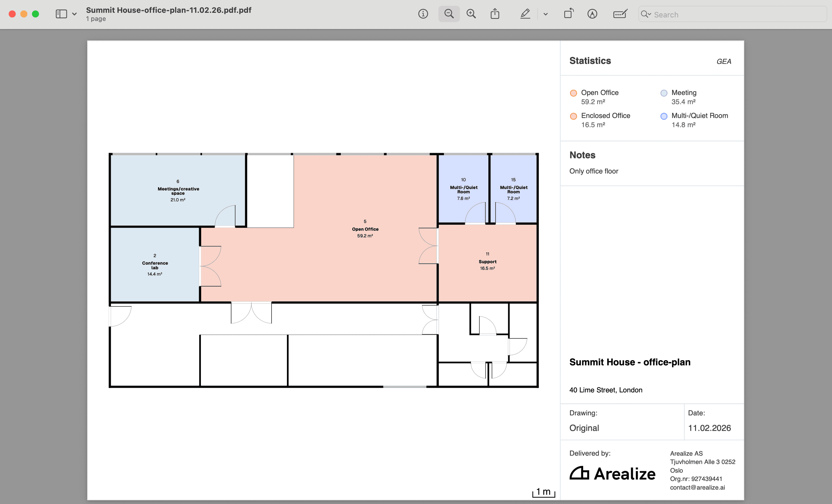Select the 'Statistics' heading

pyautogui.click(x=590, y=61)
